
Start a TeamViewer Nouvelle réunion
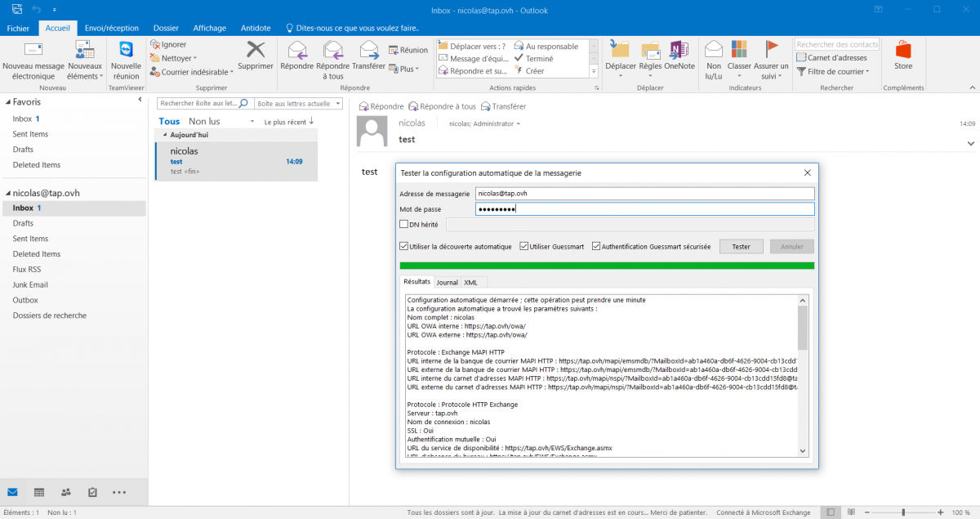(x=126, y=60)
